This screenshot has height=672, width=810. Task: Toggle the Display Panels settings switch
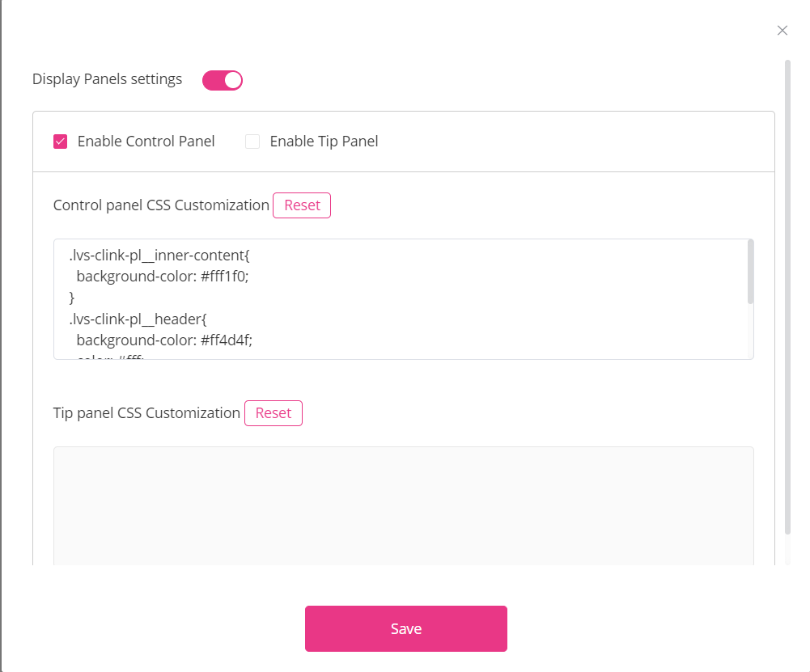tap(223, 80)
